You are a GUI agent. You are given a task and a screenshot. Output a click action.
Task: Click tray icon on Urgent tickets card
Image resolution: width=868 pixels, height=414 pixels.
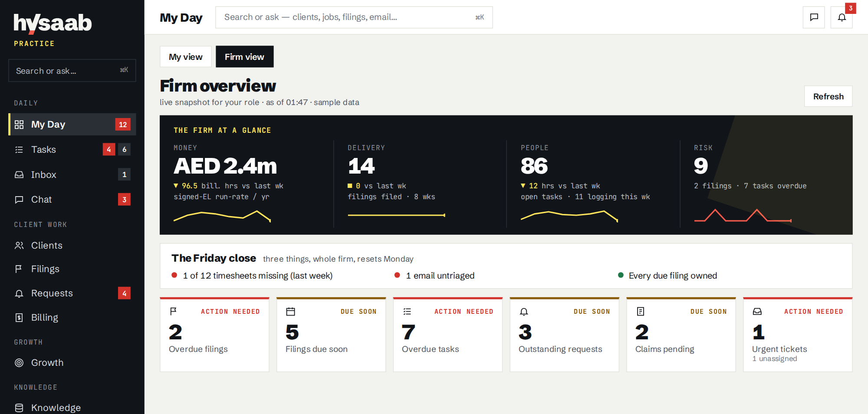[x=757, y=311]
